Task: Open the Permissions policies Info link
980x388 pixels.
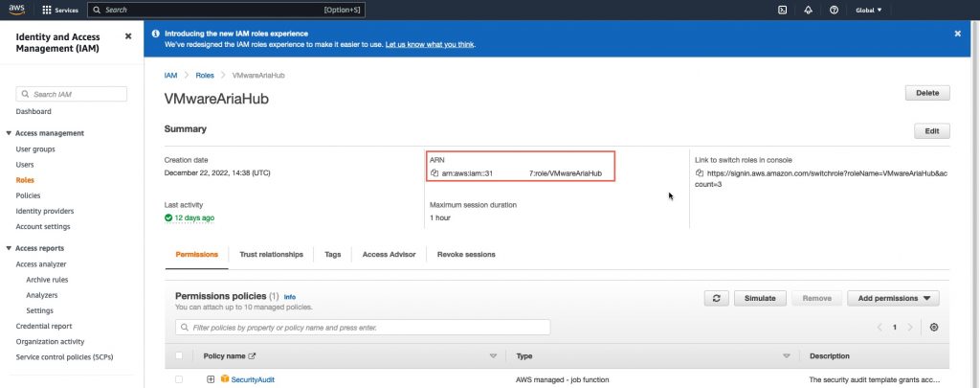Action: click(x=290, y=297)
